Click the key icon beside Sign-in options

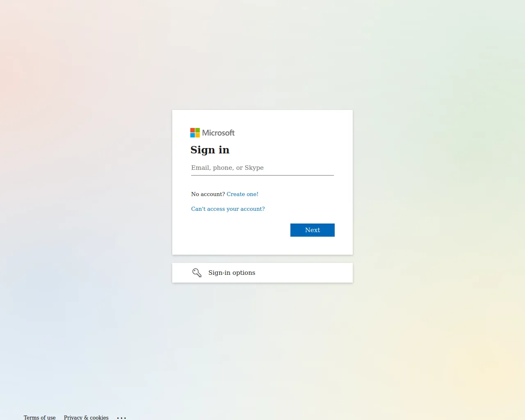pos(197,273)
